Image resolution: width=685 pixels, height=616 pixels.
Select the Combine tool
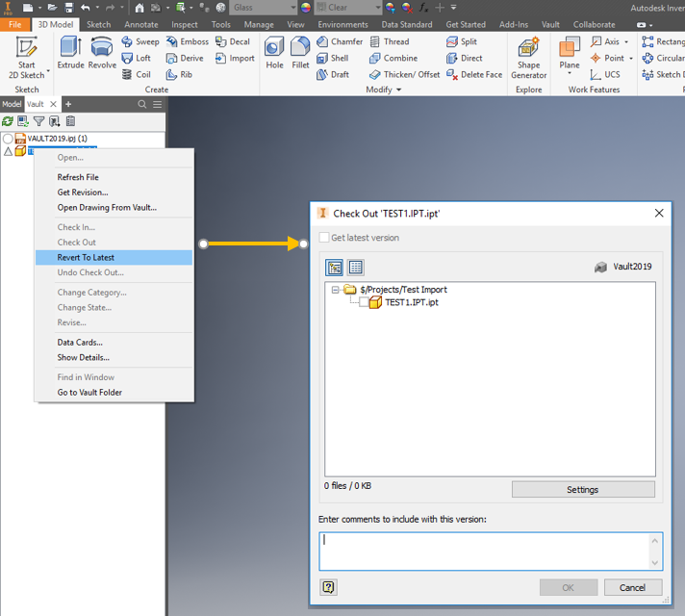393,58
